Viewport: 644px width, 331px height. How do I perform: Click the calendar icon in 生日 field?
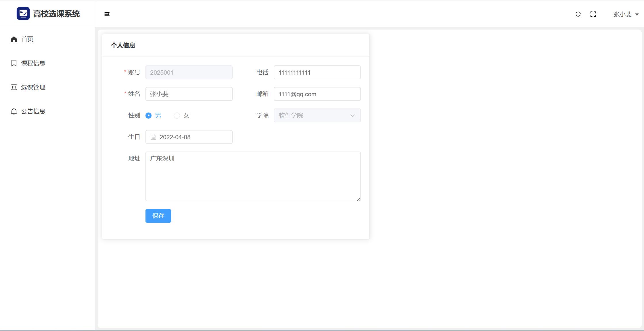pos(153,137)
